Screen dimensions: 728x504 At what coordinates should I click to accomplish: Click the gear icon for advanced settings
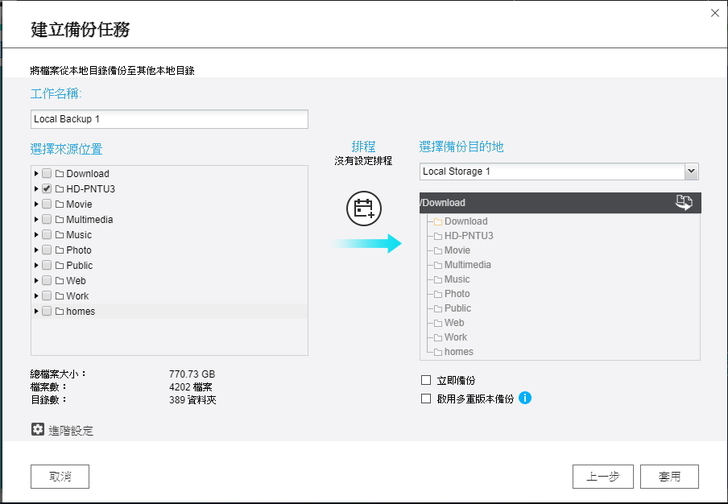point(38,429)
